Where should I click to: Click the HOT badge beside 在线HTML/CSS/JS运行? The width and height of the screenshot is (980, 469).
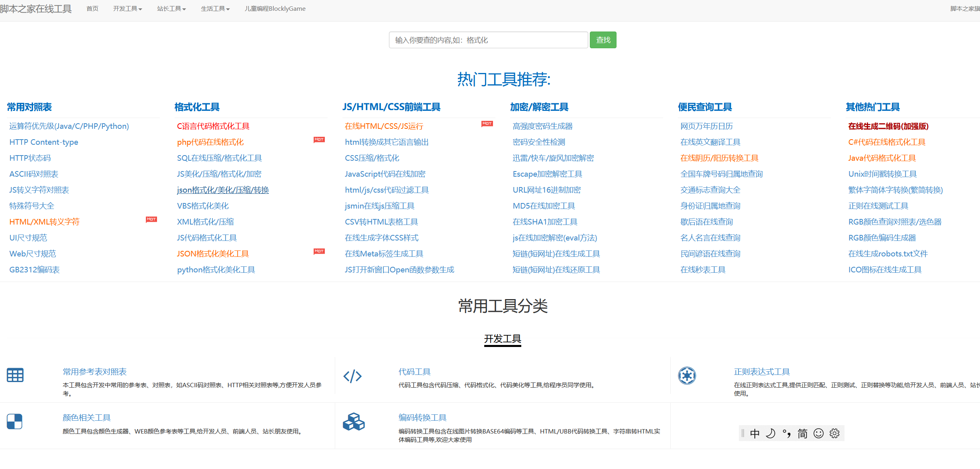(x=487, y=124)
